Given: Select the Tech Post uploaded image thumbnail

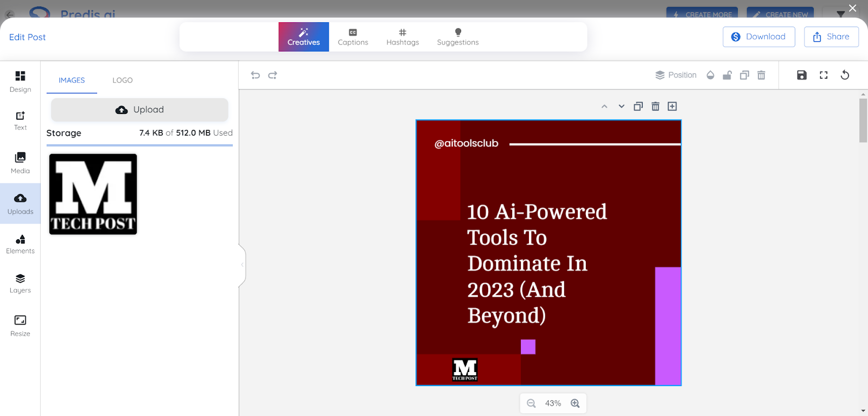Looking at the screenshot, I should point(93,194).
